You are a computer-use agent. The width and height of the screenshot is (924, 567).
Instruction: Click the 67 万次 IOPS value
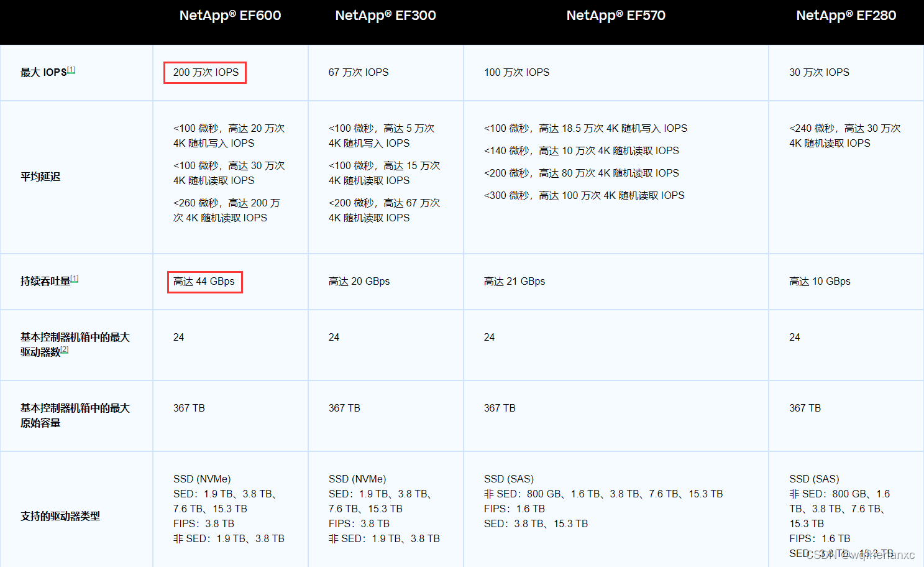[x=359, y=73]
